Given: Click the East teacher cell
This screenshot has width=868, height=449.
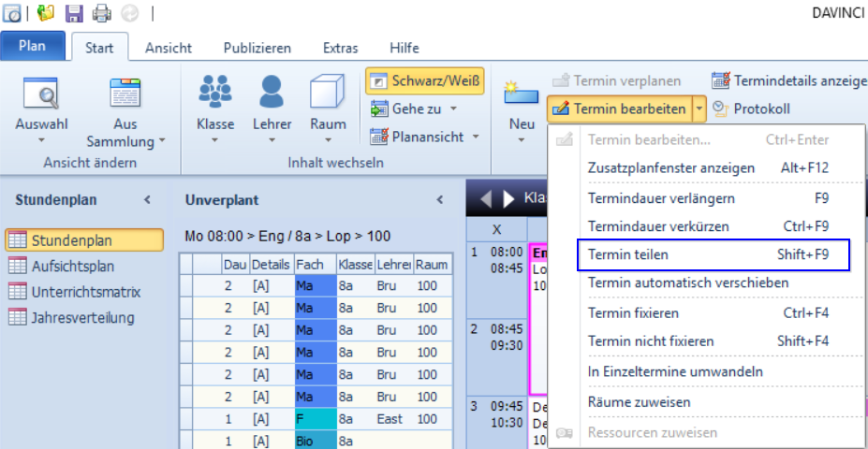Looking at the screenshot, I should coord(394,419).
